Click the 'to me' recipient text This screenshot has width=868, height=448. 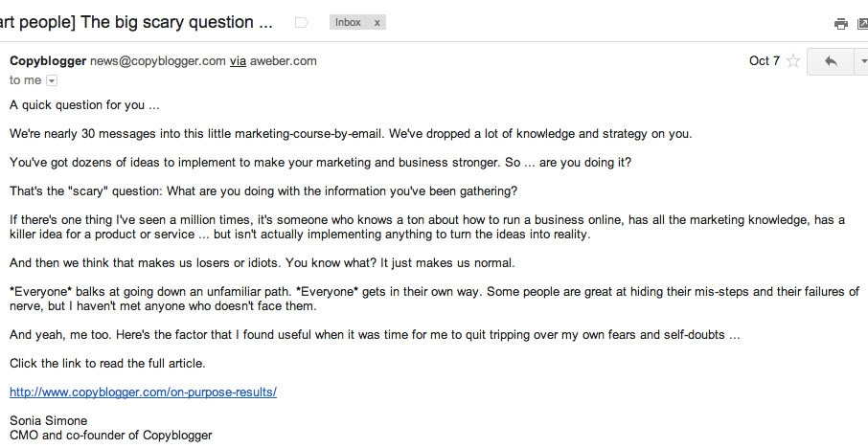pyautogui.click(x=26, y=80)
